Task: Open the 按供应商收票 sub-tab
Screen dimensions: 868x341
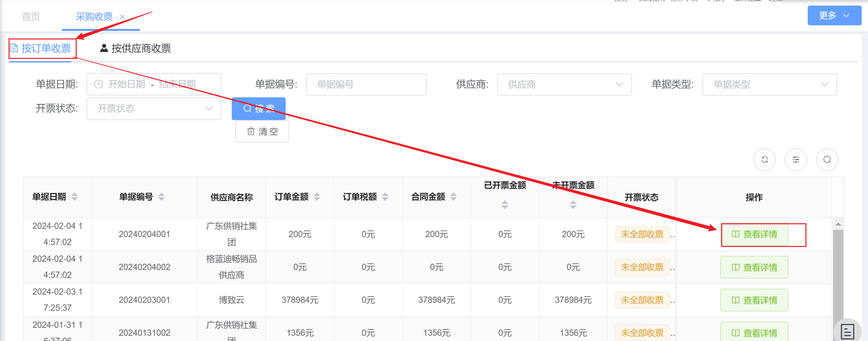Action: (x=136, y=48)
